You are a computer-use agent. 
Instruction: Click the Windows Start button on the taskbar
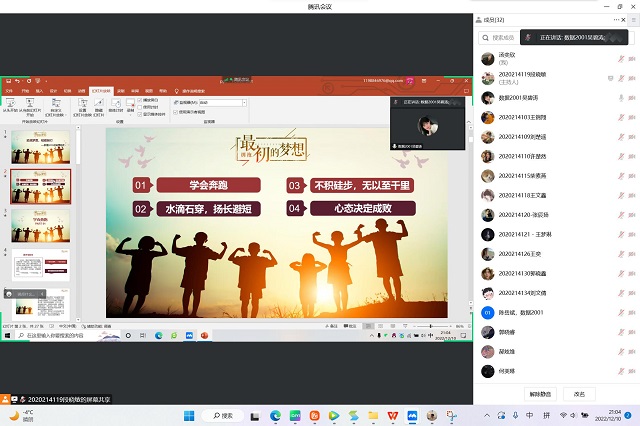187,414
